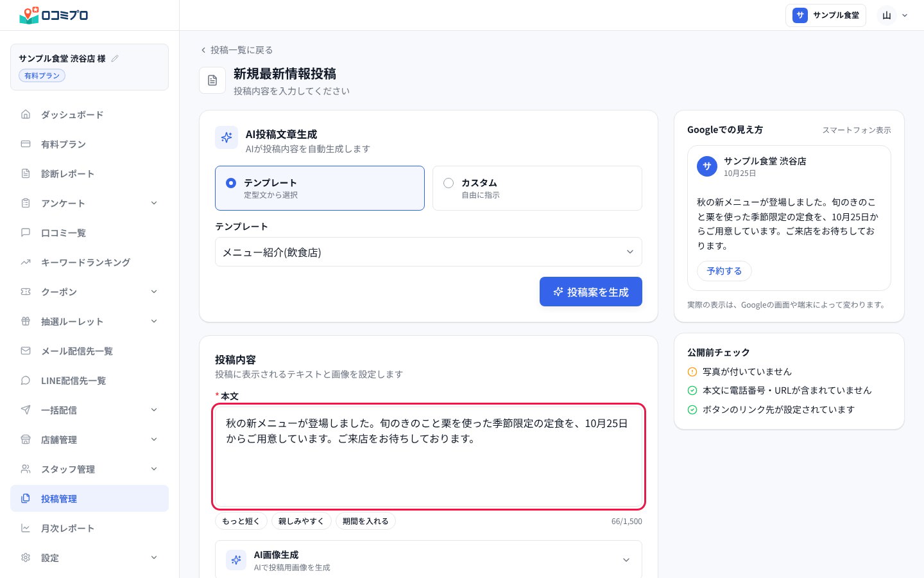Viewport: 924px width, 578px height.
Task: Click the 期間を入れる suggestion chip
Action: (366, 521)
